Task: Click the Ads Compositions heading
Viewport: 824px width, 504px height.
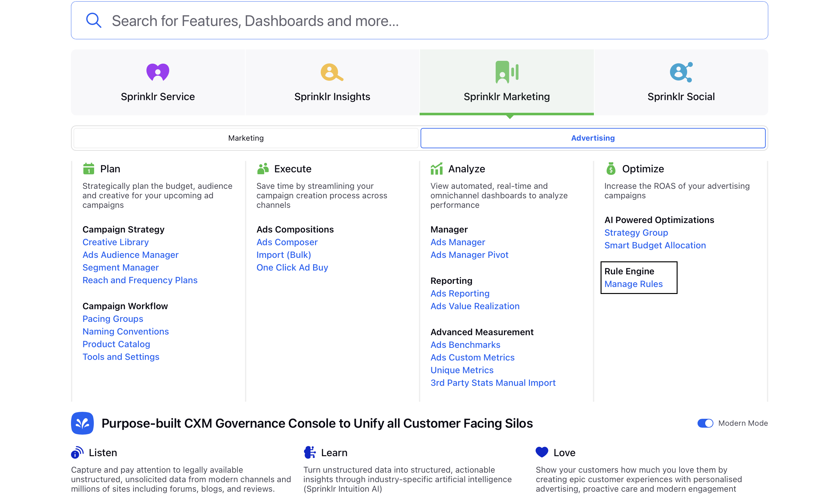Action: pos(295,229)
